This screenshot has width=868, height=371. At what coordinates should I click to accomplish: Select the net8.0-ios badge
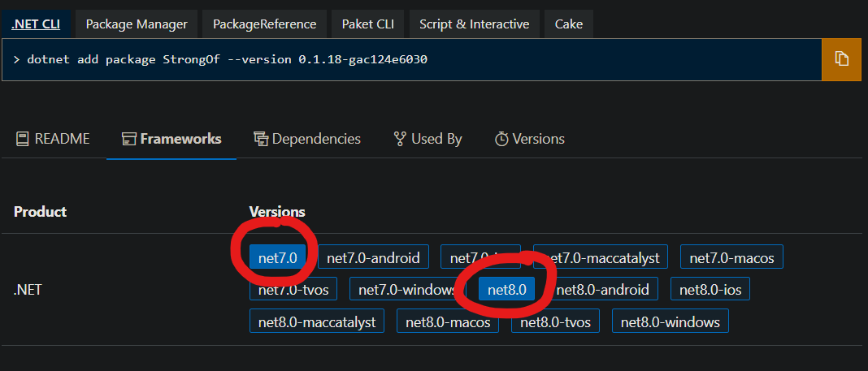710,289
